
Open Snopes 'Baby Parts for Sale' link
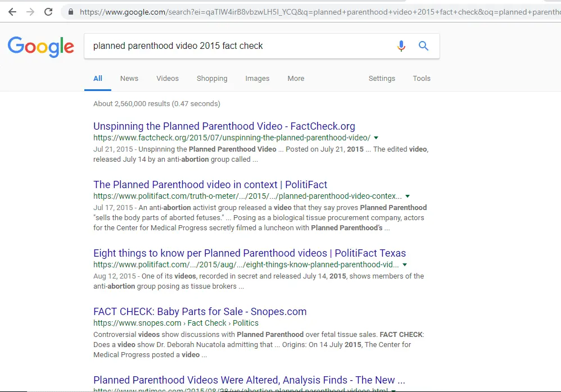click(200, 312)
